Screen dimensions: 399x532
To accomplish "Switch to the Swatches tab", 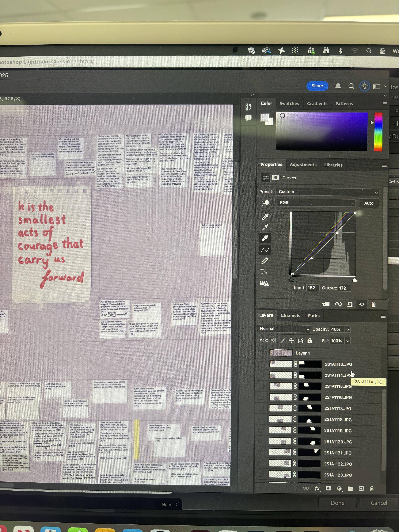I will point(289,104).
